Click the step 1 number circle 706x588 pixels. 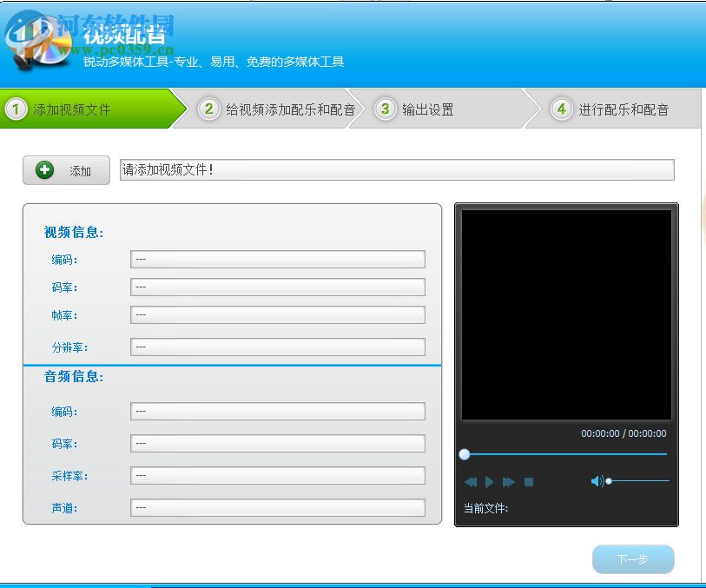[16, 109]
